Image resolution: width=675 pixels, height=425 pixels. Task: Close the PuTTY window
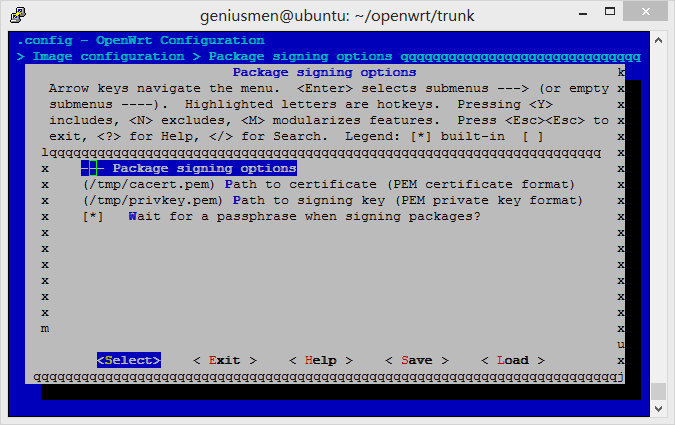tap(645, 12)
